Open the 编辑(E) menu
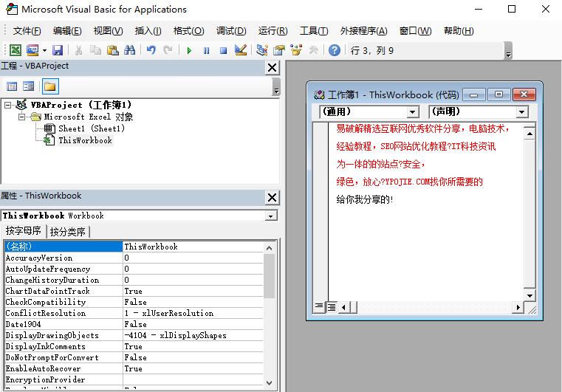The height and width of the screenshot is (392, 562). tap(67, 31)
